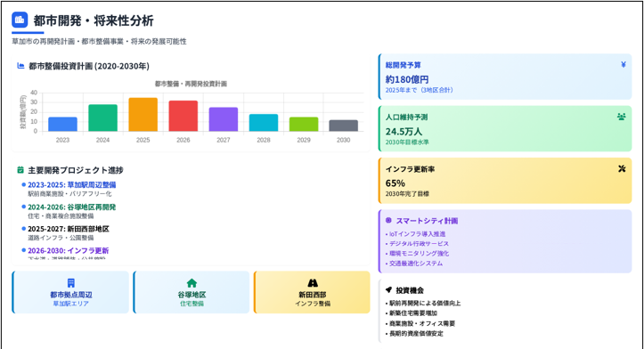Click the page title 都市開発・将来性分析

pyautogui.click(x=94, y=20)
